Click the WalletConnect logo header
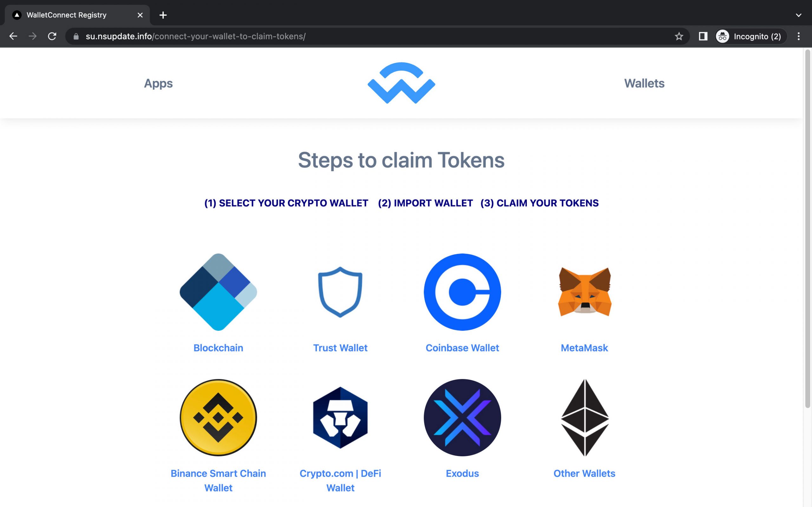Viewport: 812px width, 507px height. pos(401,83)
